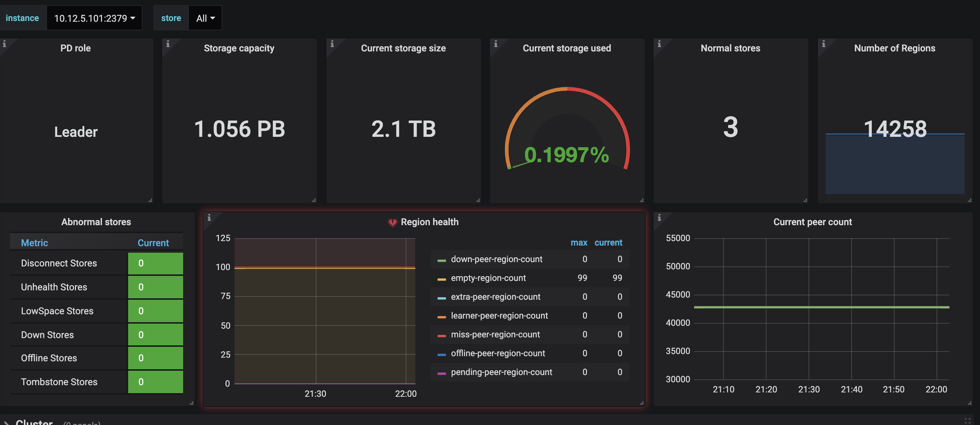The width and height of the screenshot is (980, 425).
Task: Click broken heart alert icon on Region health
Action: 392,222
